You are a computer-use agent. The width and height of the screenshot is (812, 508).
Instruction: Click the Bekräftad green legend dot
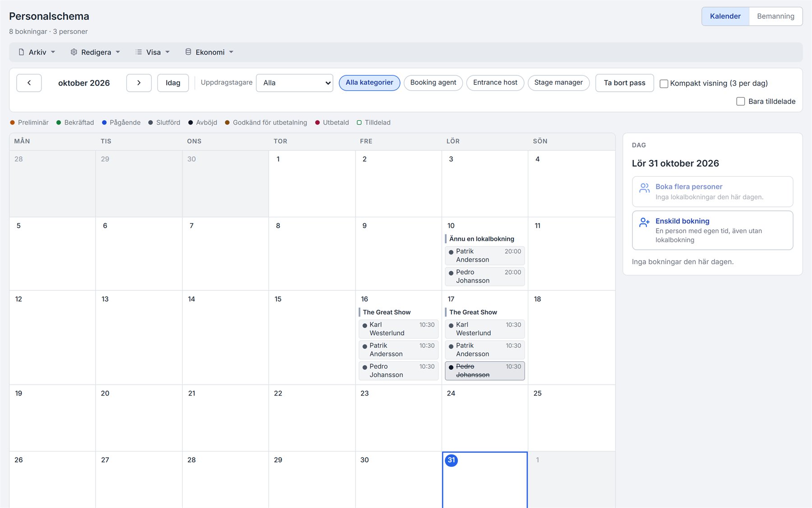(59, 123)
